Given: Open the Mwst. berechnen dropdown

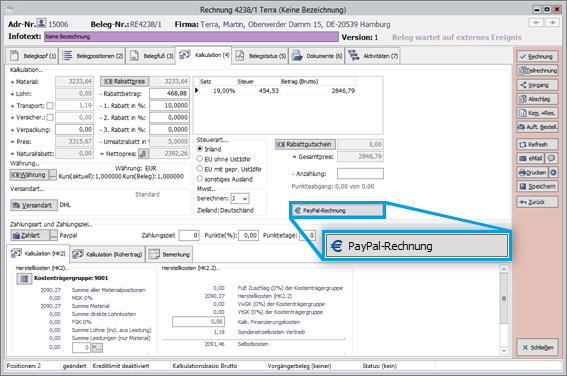Looking at the screenshot, I should [240, 198].
